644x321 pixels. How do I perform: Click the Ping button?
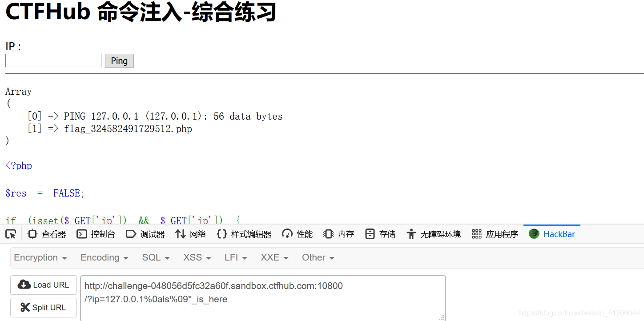click(x=119, y=60)
